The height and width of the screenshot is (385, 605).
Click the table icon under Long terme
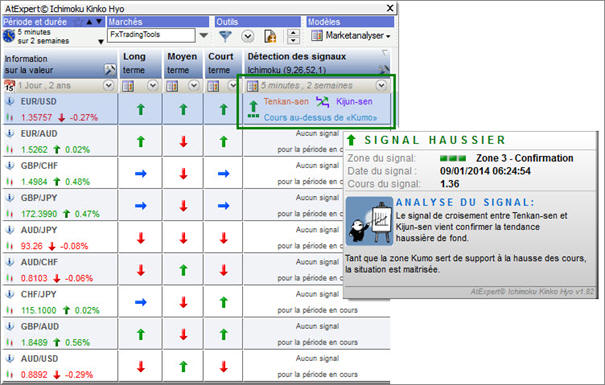pos(128,86)
